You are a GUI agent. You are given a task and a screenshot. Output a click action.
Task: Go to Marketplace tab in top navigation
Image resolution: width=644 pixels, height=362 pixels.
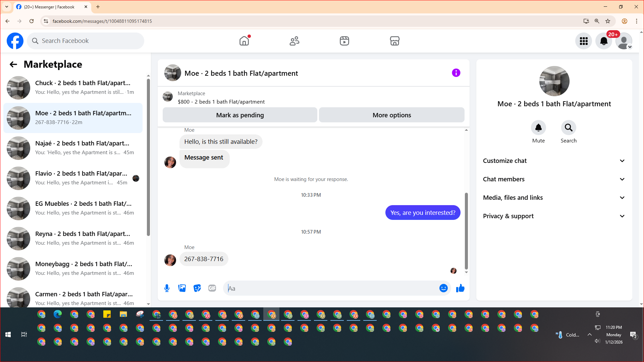tap(394, 41)
